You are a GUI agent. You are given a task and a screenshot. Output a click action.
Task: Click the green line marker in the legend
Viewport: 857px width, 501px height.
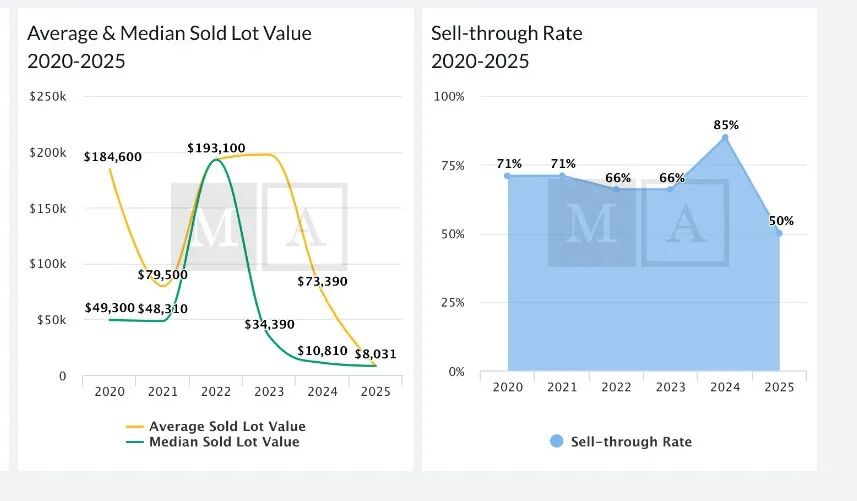tap(134, 441)
